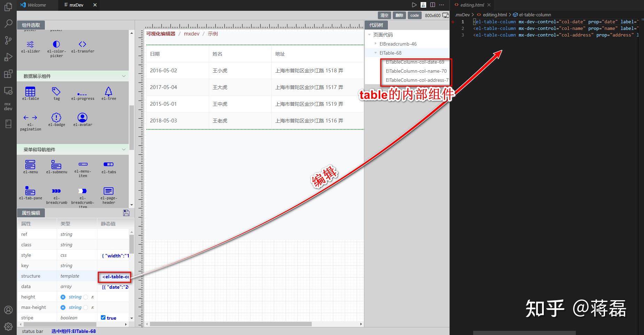The image size is (644, 335).
Task: Click the 清空 button
Action: pyautogui.click(x=384, y=15)
